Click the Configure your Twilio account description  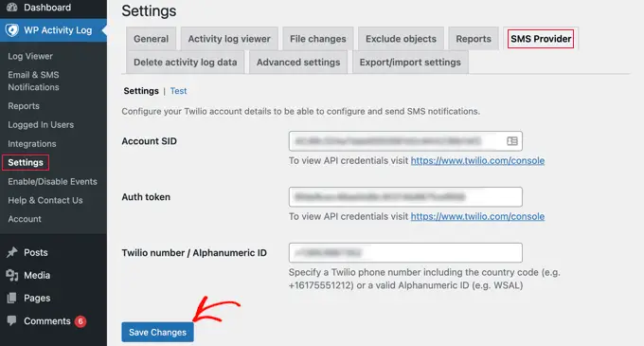[300, 111]
